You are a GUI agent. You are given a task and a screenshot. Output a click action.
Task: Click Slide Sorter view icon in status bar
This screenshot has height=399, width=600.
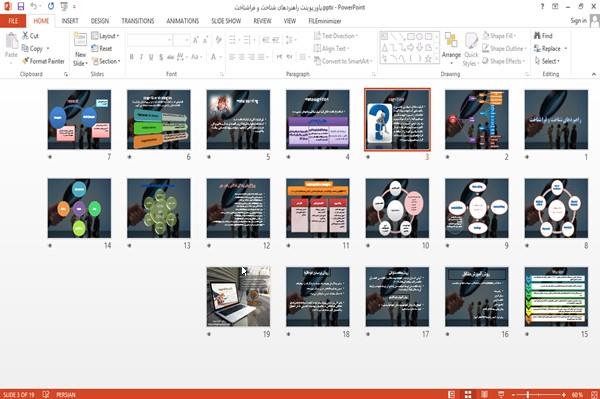[x=468, y=394]
